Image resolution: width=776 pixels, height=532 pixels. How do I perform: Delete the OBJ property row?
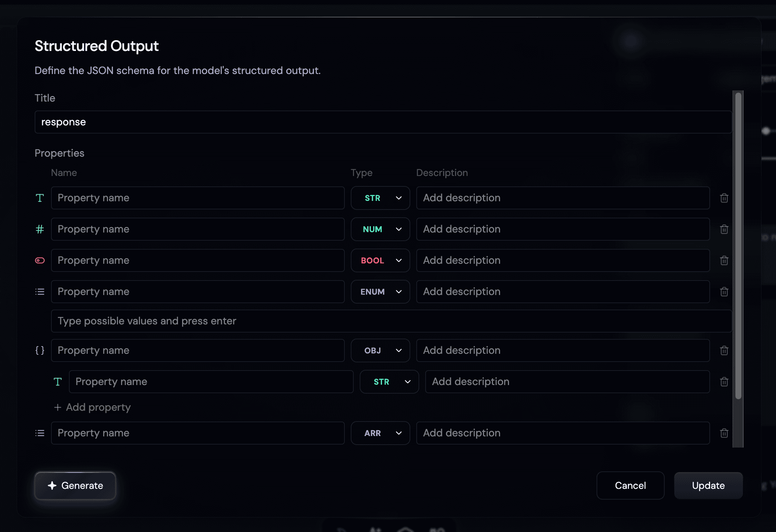click(724, 350)
